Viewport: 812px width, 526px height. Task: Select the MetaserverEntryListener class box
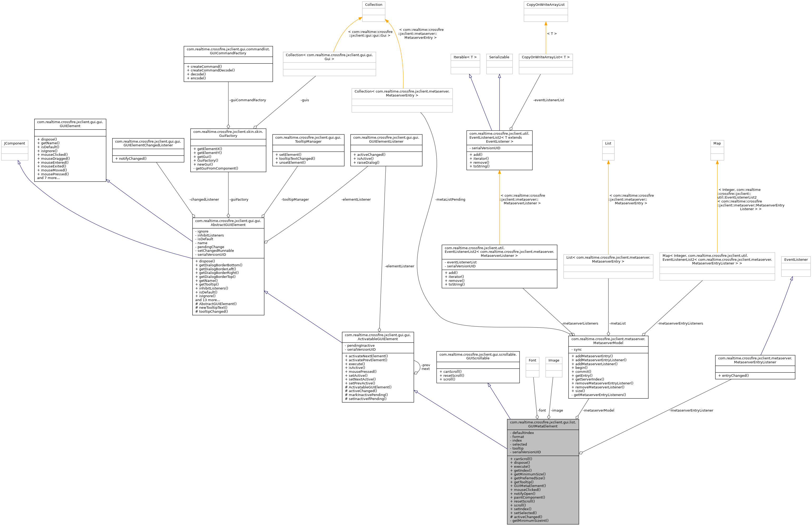(755, 367)
